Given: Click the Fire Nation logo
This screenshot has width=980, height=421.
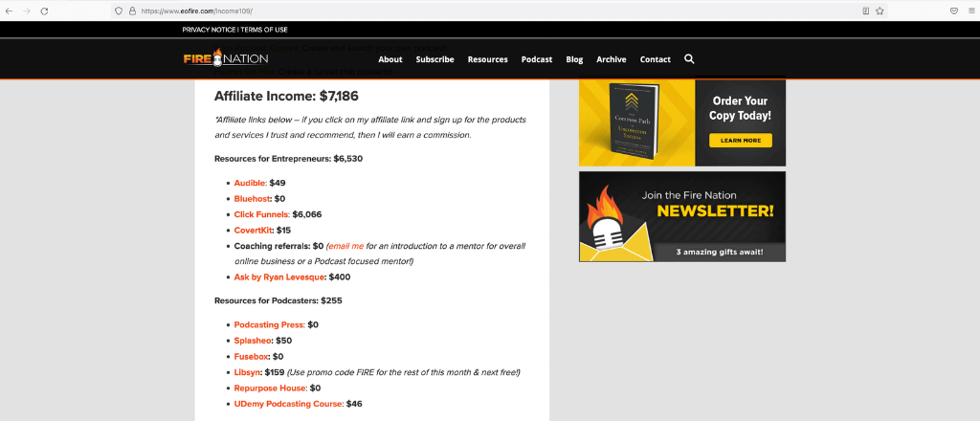Looking at the screenshot, I should tap(226, 58).
